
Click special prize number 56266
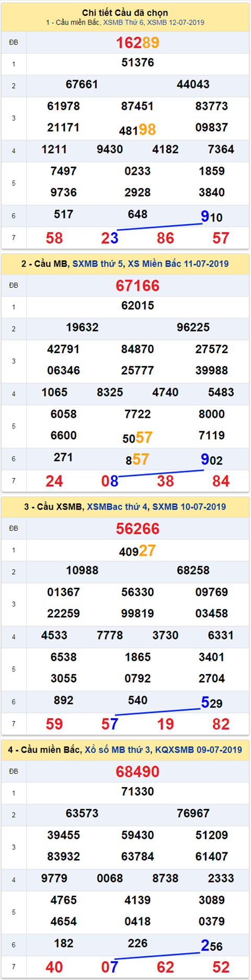(138, 528)
